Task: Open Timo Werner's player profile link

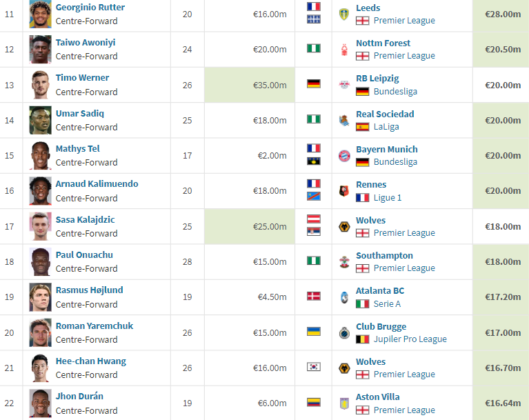Action: [82, 78]
